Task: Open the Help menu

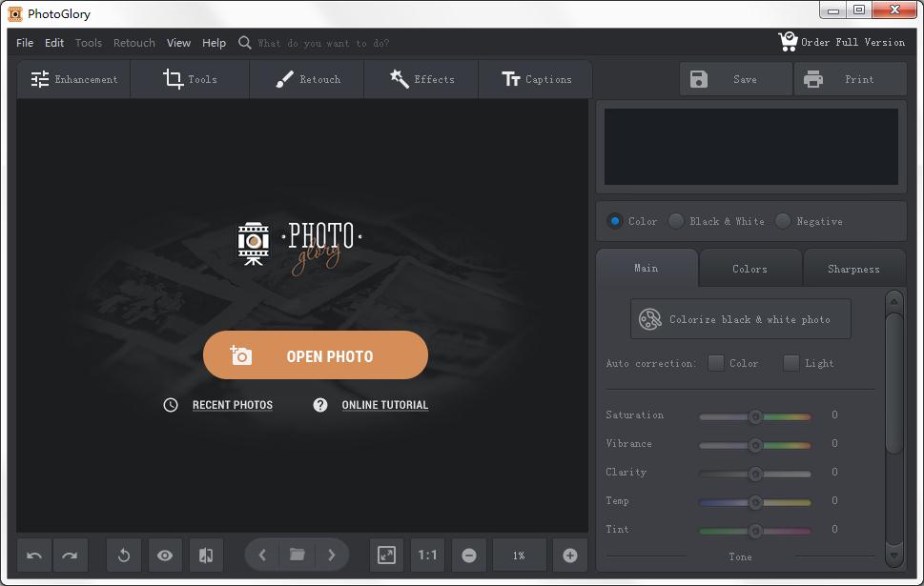Action: 214,43
